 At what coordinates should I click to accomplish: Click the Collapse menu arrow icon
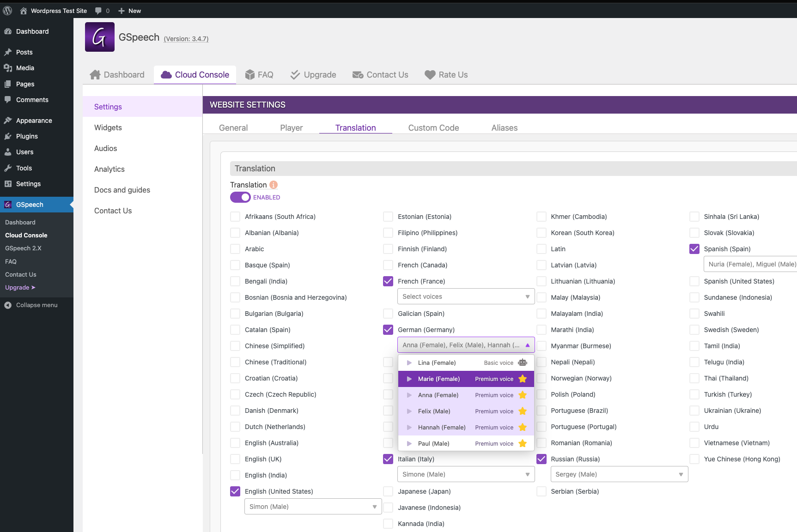8,305
